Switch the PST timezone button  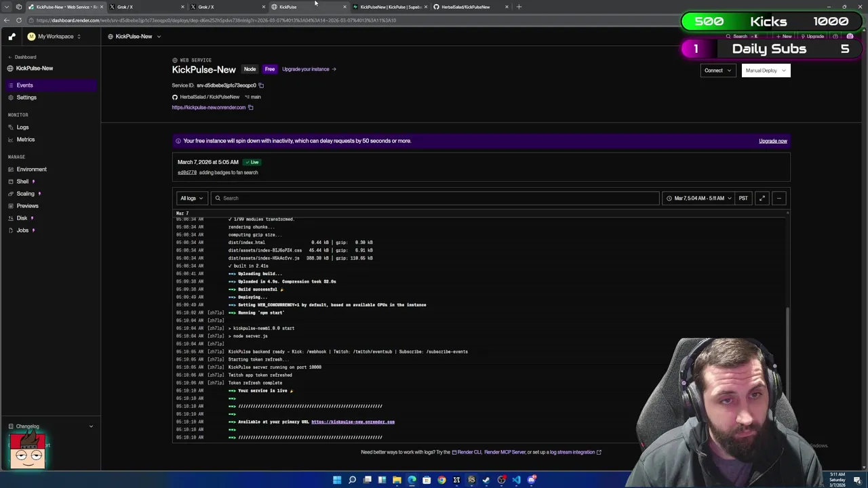click(743, 199)
